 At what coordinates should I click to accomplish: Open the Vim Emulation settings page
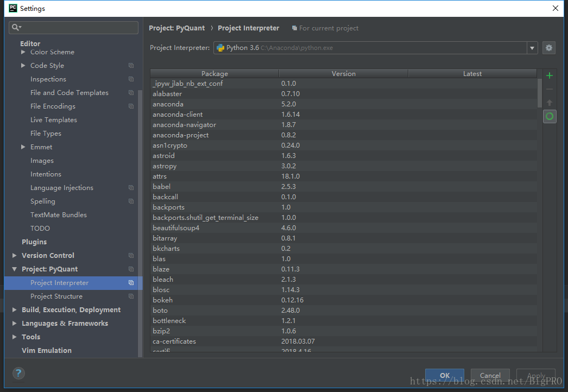46,350
